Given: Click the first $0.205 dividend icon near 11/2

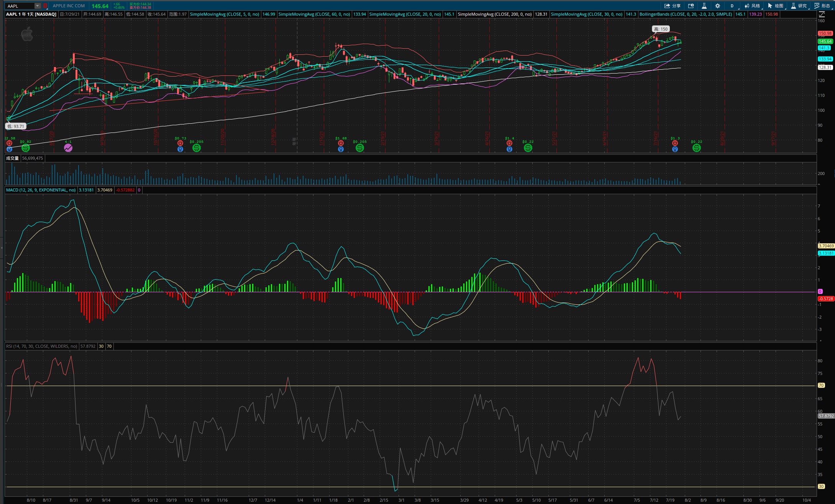Looking at the screenshot, I should click(x=197, y=148).
